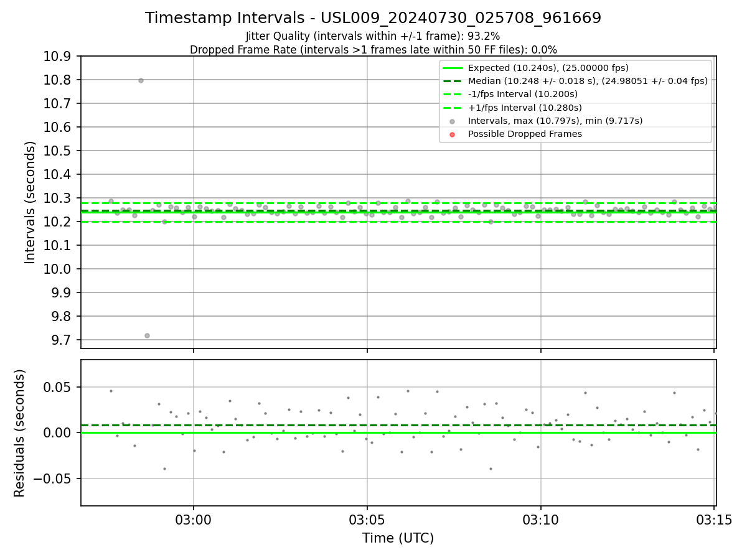Click the Dropped Frame Rate 0.0% subtitle
Image resolution: width=747 pixels, height=560 pixels.
tap(373, 50)
